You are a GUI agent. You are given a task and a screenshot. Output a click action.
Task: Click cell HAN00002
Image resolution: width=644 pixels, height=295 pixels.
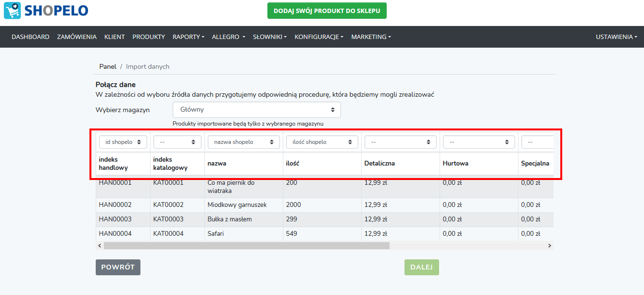123,205
